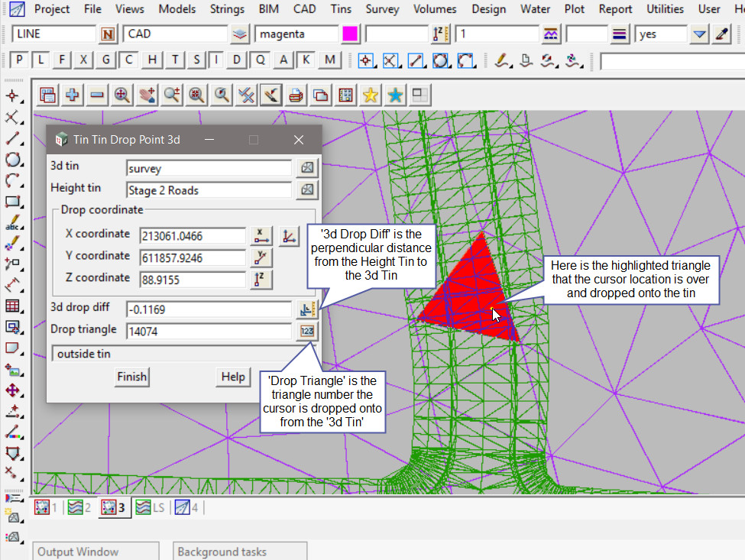Screen dimensions: 745x560
Task: Click the Finish button
Action: click(131, 377)
